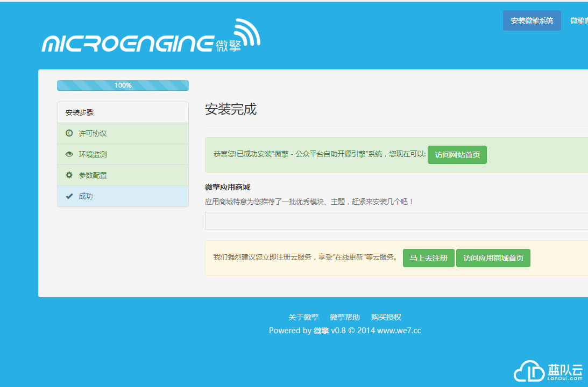This screenshot has height=387, width=588.
Task: Click the WiFi signal icon in the logo
Action: (247, 33)
